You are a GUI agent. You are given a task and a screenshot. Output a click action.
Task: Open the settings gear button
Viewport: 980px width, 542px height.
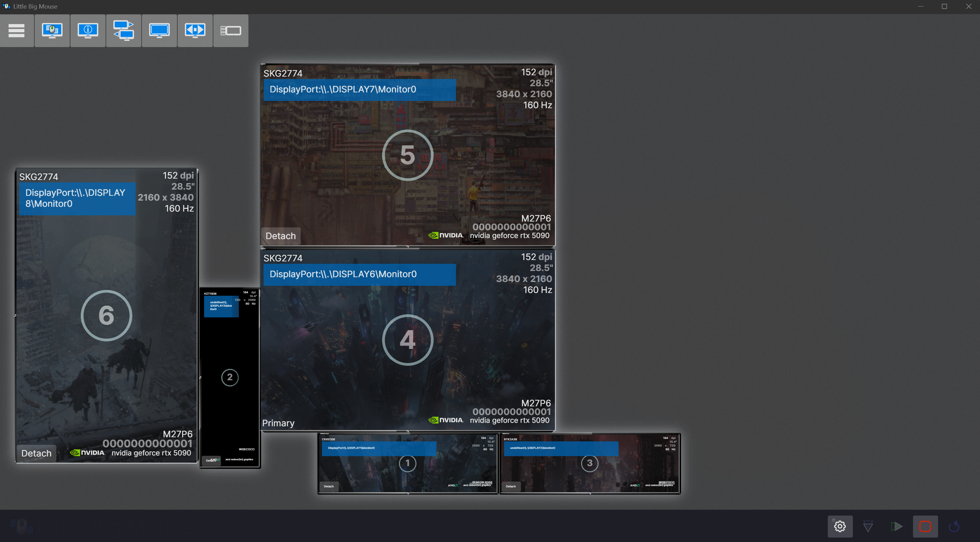click(x=839, y=526)
